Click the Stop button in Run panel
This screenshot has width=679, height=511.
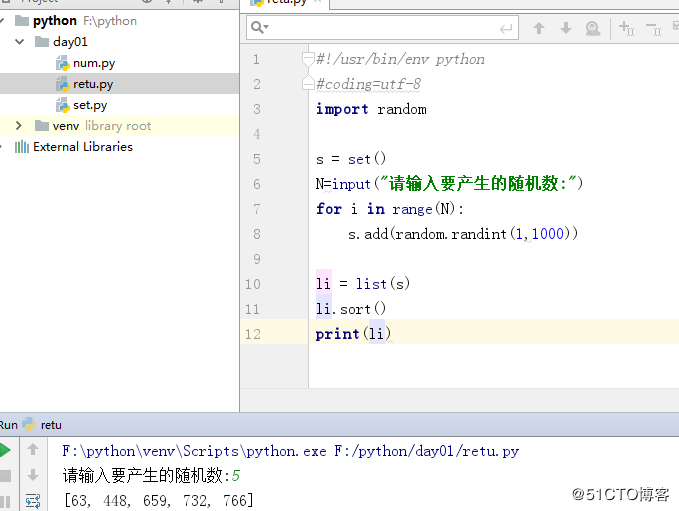(x=5, y=476)
